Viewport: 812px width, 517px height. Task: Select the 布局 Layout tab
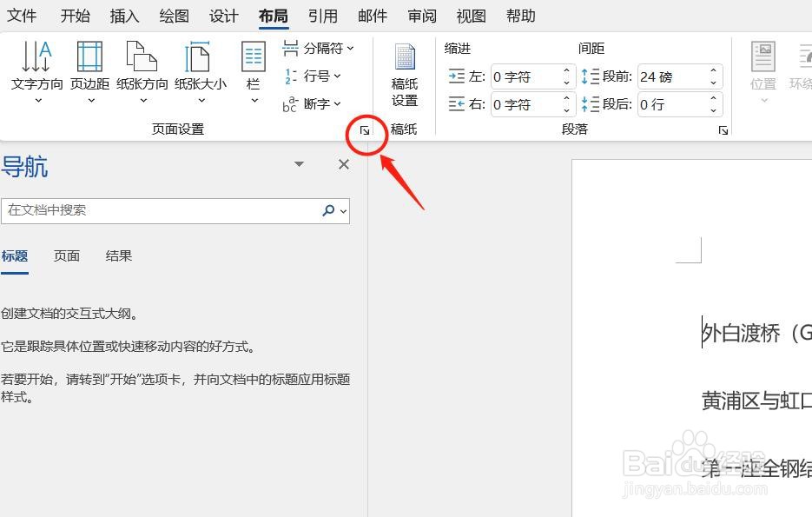tap(274, 16)
